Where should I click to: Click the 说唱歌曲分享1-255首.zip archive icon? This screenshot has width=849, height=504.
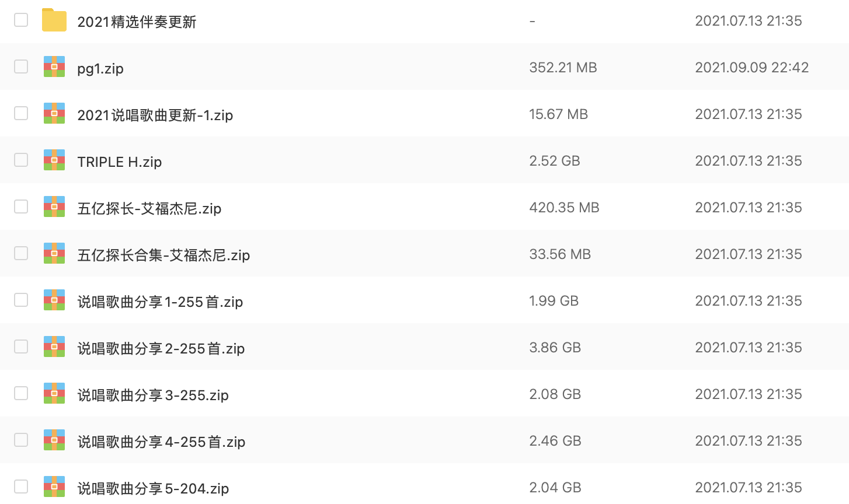(54, 300)
